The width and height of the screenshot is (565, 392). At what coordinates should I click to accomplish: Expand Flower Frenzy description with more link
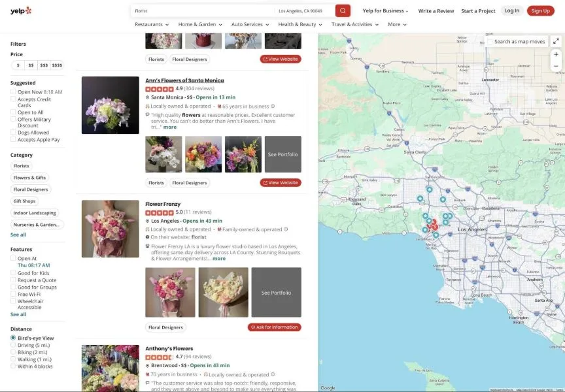pos(218,259)
